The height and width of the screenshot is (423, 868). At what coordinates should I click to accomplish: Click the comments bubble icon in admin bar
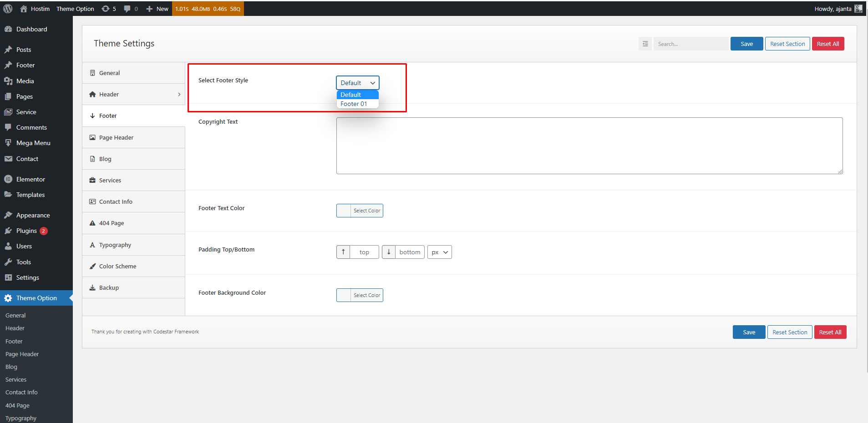(127, 9)
